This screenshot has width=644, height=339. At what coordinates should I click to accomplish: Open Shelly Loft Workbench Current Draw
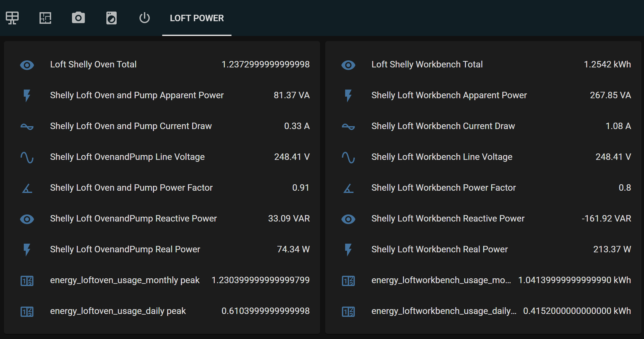pos(443,126)
